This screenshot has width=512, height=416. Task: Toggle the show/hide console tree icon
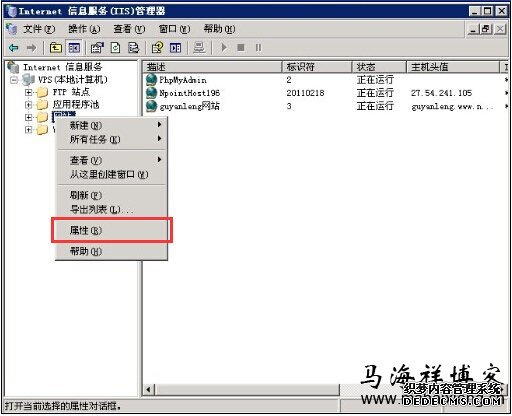tap(74, 48)
